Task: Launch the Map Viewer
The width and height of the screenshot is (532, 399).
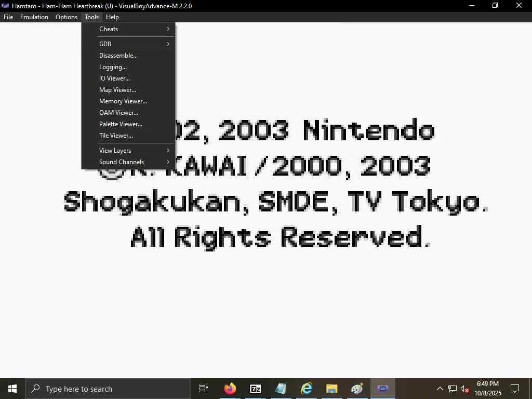Action: (x=128, y=90)
